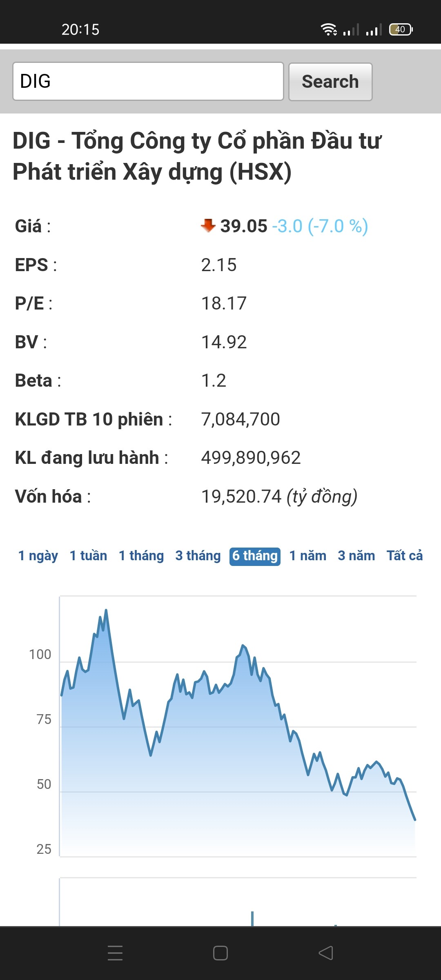Tap the clock showing 20:15
The height and width of the screenshot is (980, 441).
pos(80,29)
